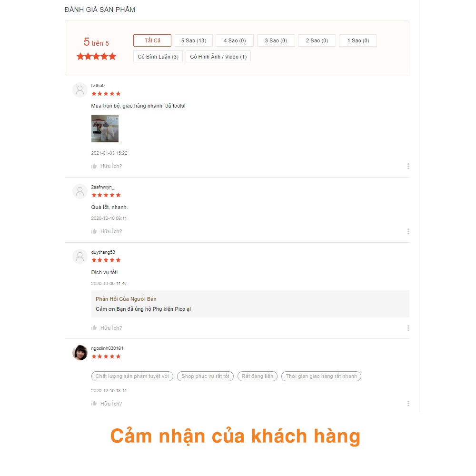
Task: Select the 'Tất Cả' filter
Action: 152,40
